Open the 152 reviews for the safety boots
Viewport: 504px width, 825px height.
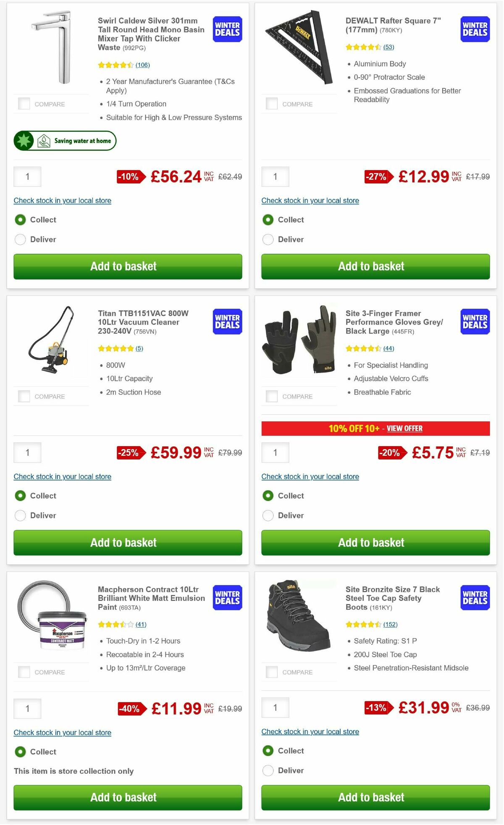click(391, 624)
